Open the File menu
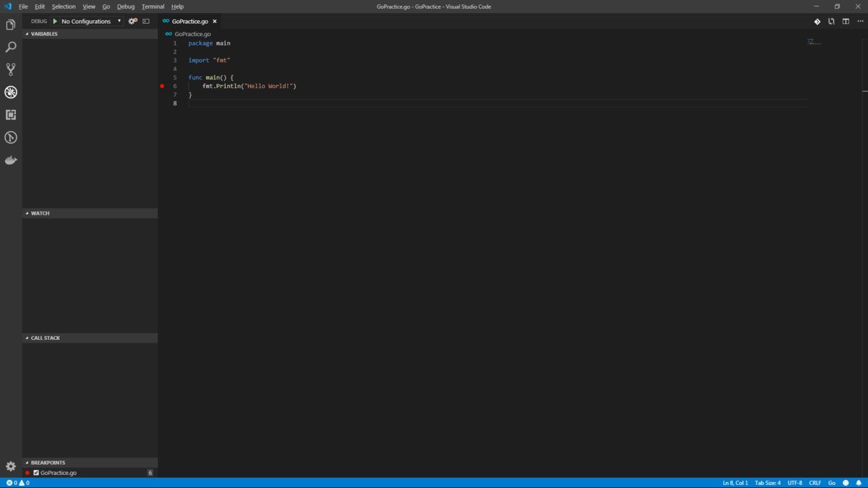This screenshot has height=488, width=868. (x=23, y=7)
